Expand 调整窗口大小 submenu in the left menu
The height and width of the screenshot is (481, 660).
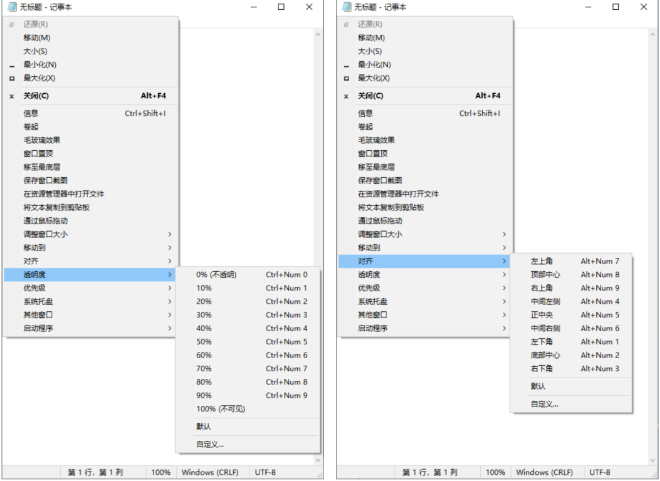tap(45, 234)
